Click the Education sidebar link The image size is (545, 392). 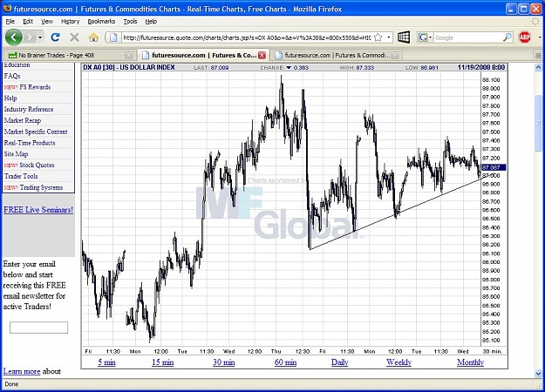point(17,65)
